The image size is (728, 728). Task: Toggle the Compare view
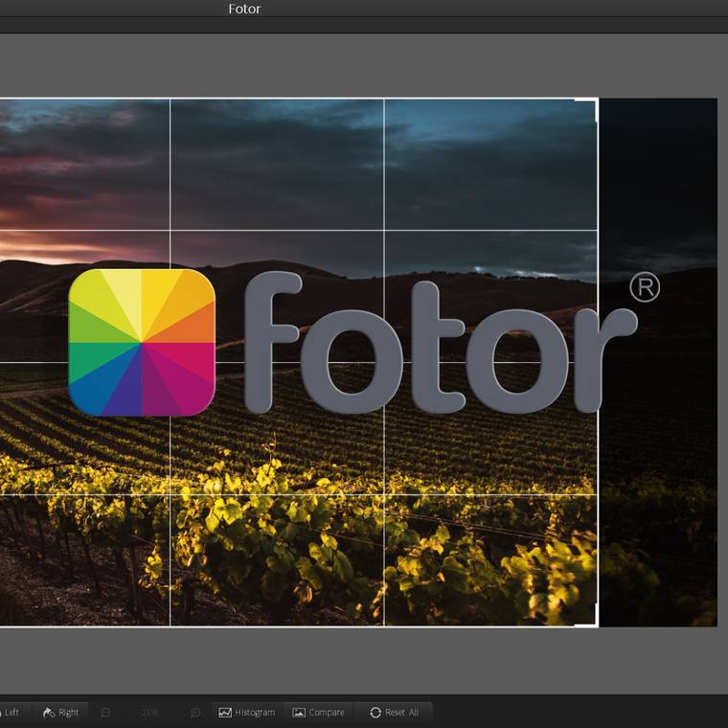(x=318, y=712)
